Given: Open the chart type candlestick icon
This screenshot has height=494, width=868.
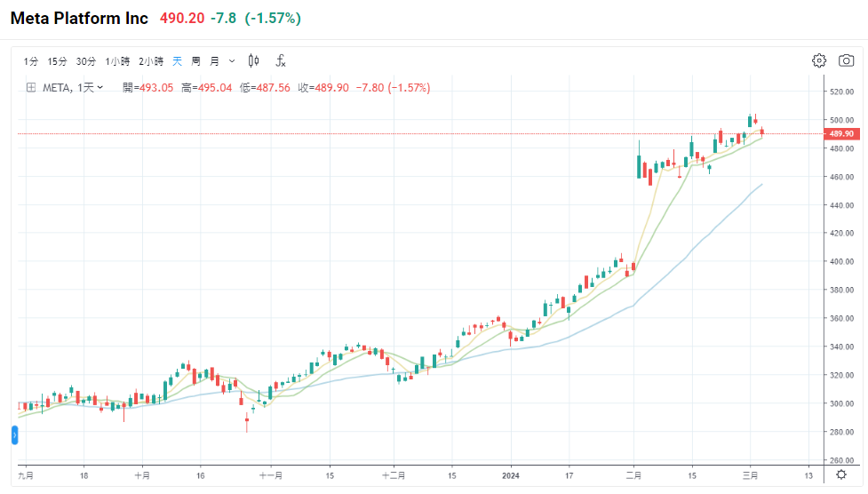Looking at the screenshot, I should 253,61.
